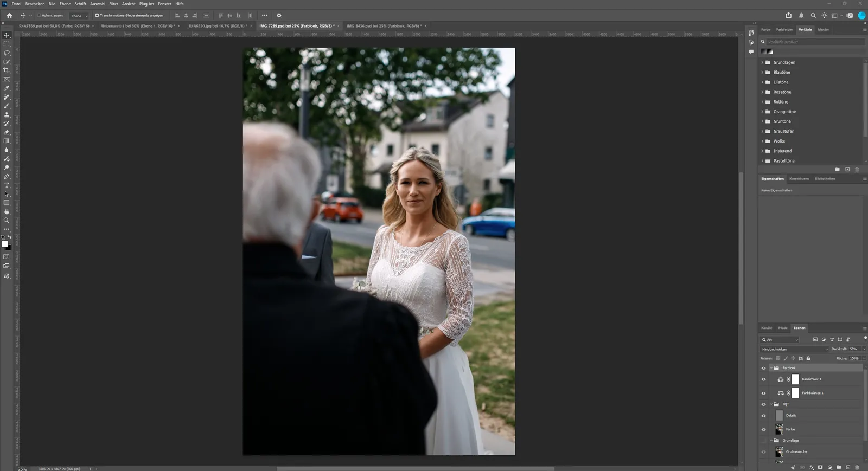This screenshot has height=471, width=868.
Task: Add a layer mask in Layers panel
Action: (820, 467)
